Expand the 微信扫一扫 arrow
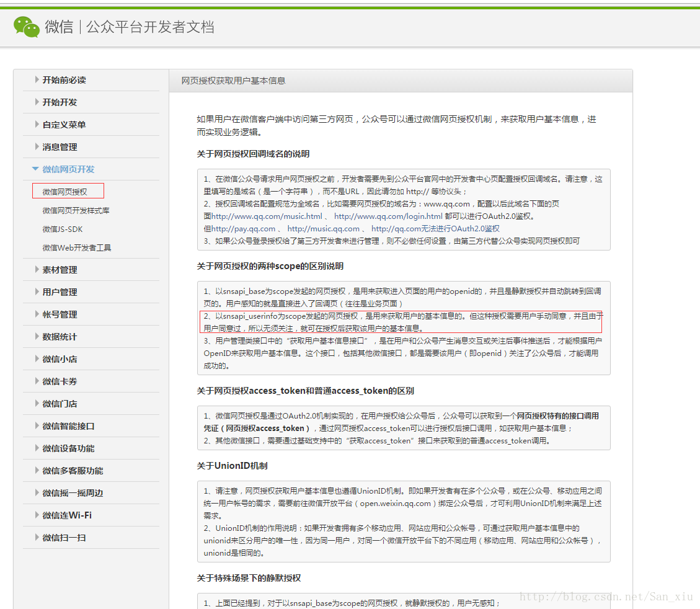Screen dimensions: 700x609 37,537
